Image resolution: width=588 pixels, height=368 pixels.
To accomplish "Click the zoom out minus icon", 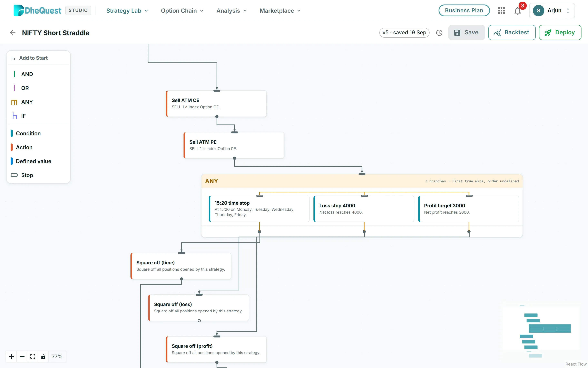I will point(22,357).
